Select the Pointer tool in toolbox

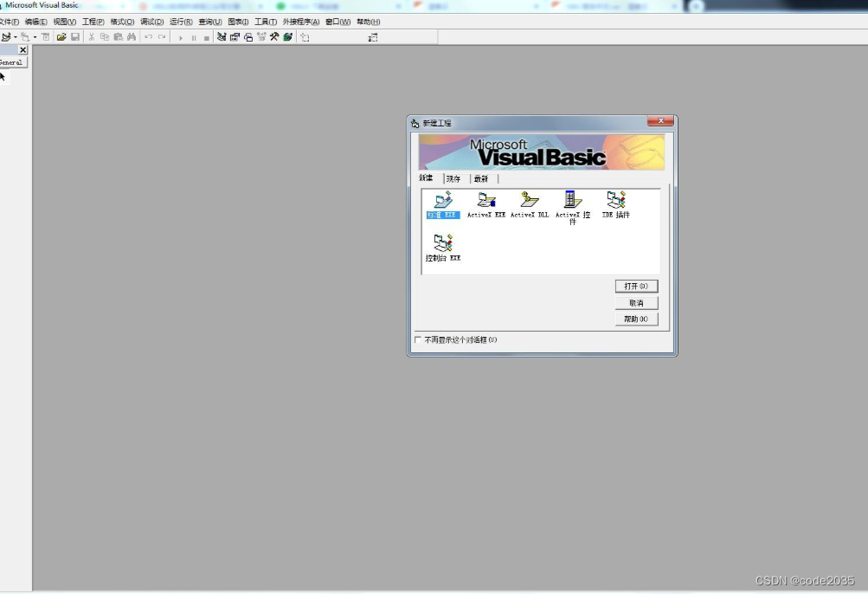point(3,76)
